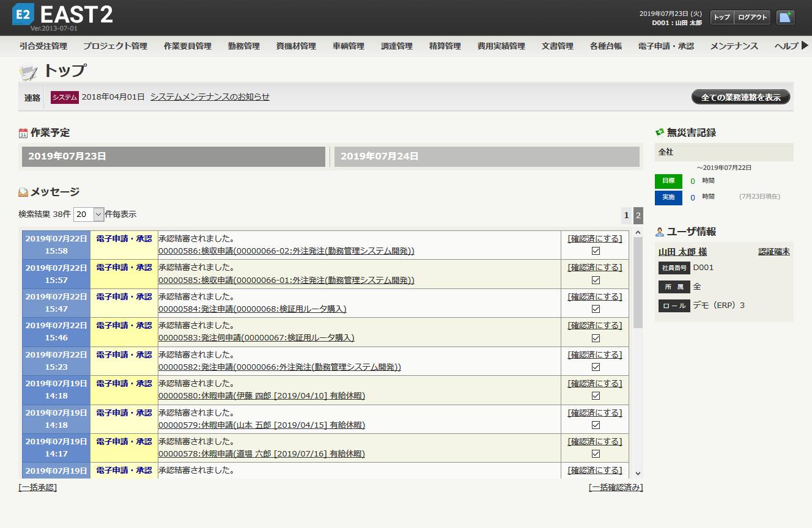Click the right arrow after ヘルプ menu

(x=805, y=45)
